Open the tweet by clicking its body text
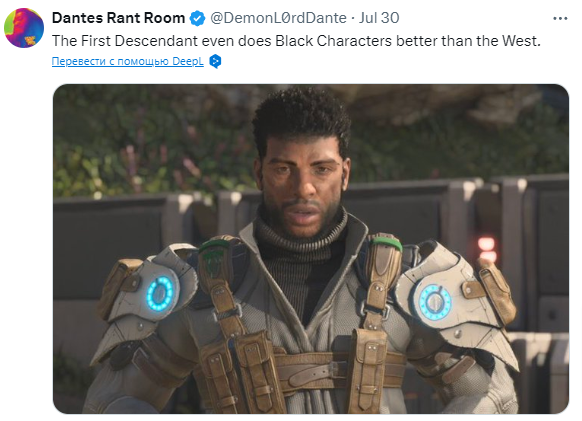Viewport: 582px width, 421px height. 296,41
